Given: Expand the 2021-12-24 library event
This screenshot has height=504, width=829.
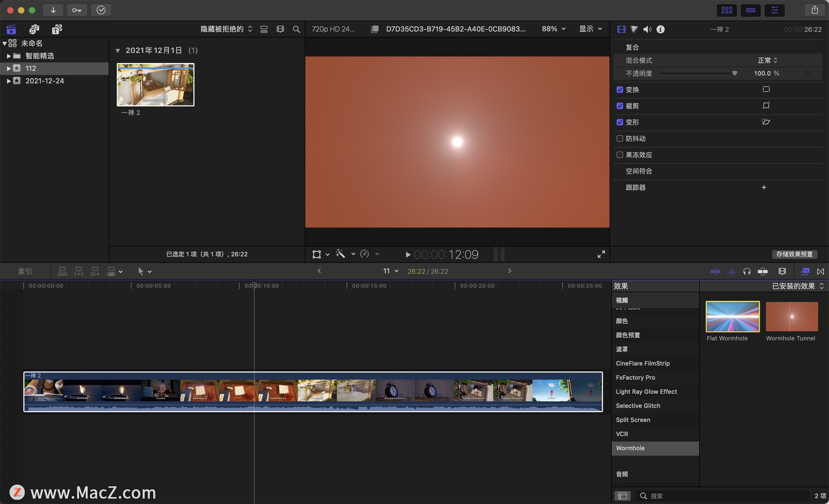Looking at the screenshot, I should click(x=8, y=81).
